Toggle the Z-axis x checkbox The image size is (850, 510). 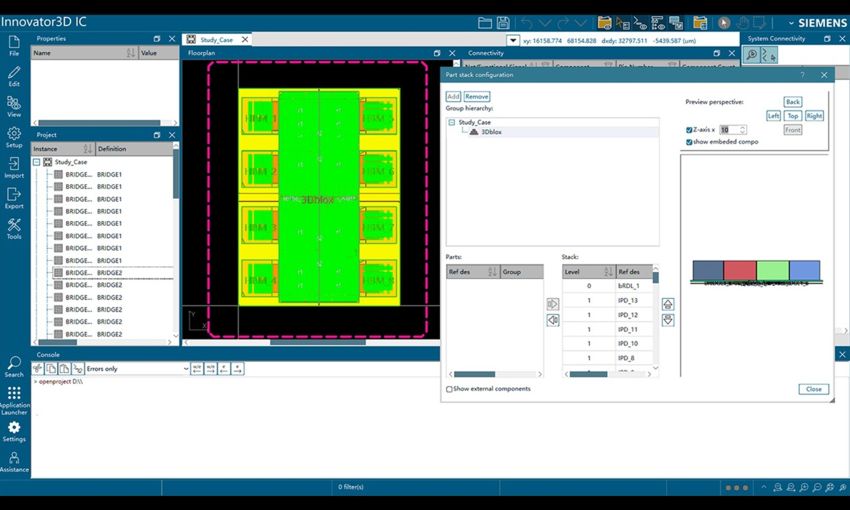click(x=690, y=130)
